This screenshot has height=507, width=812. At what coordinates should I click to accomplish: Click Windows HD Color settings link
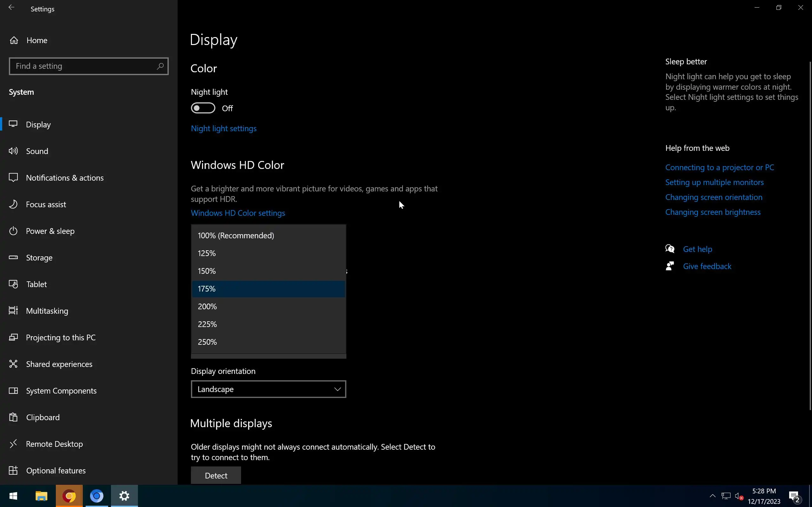pyautogui.click(x=238, y=213)
